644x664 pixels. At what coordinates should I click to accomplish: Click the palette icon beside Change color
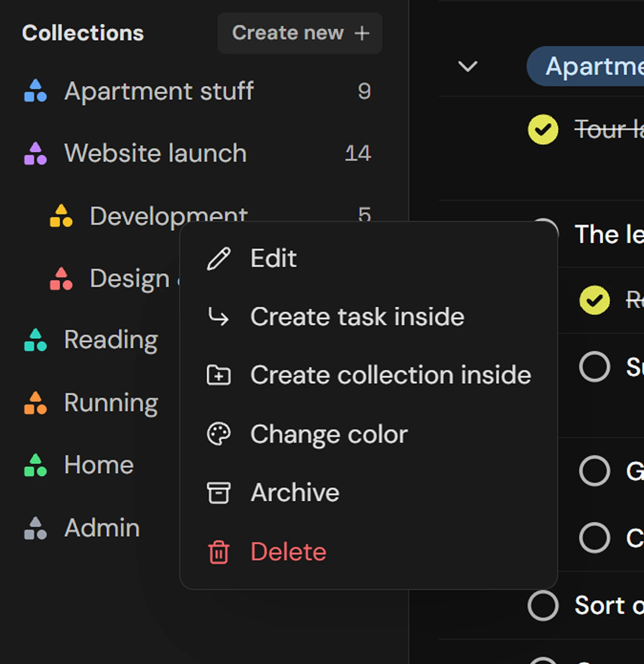click(x=219, y=434)
